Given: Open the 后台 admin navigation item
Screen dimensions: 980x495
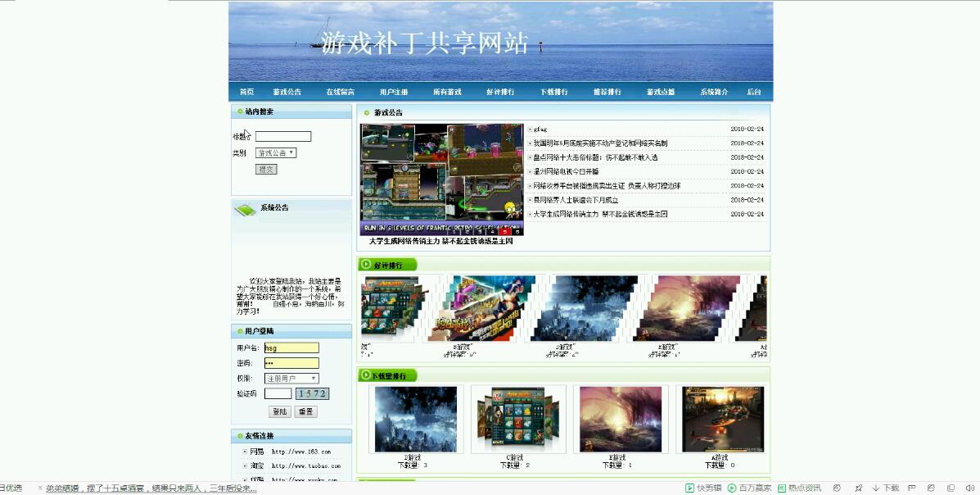Looking at the screenshot, I should [754, 92].
